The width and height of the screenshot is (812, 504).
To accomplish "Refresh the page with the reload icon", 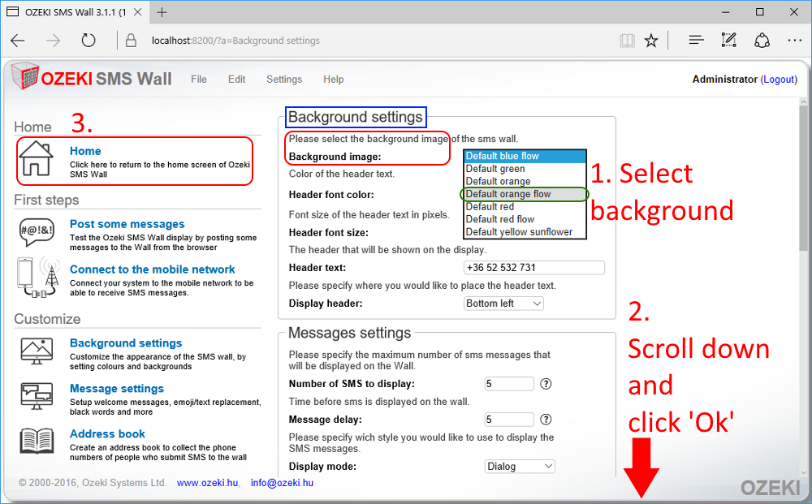I will tap(89, 40).
